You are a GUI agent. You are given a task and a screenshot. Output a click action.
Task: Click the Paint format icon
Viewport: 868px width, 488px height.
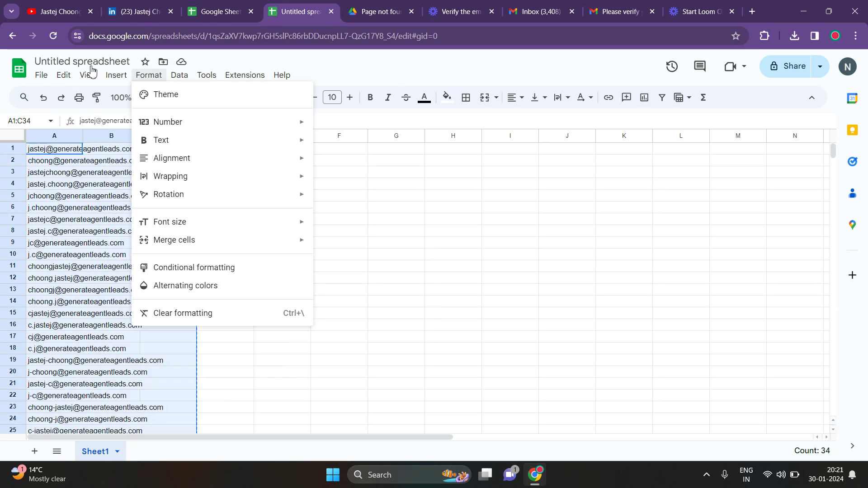(96, 97)
